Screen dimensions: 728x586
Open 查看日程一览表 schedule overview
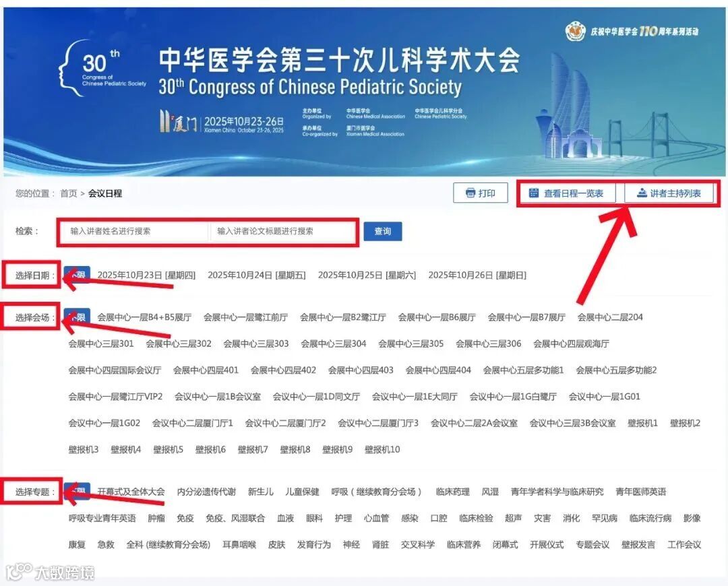(x=567, y=193)
